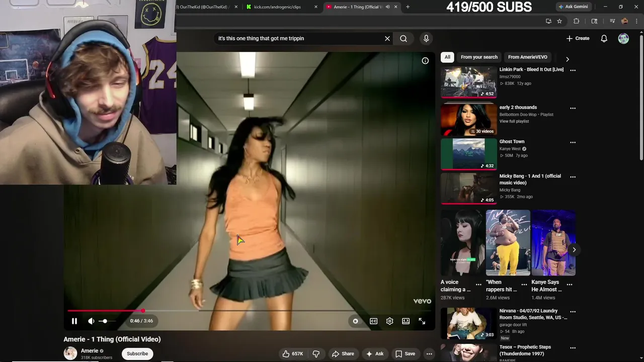Click the Ask button below video
Image resolution: width=644 pixels, height=362 pixels.
[x=375, y=353]
